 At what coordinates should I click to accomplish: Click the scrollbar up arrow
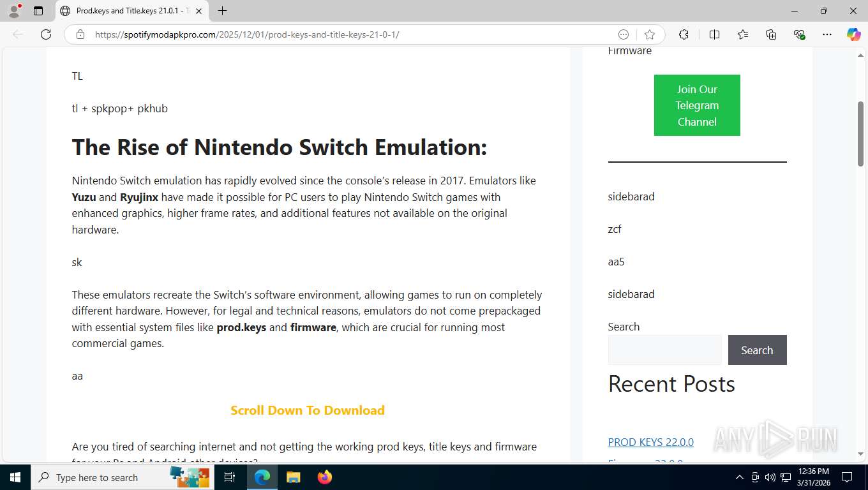coord(860,55)
